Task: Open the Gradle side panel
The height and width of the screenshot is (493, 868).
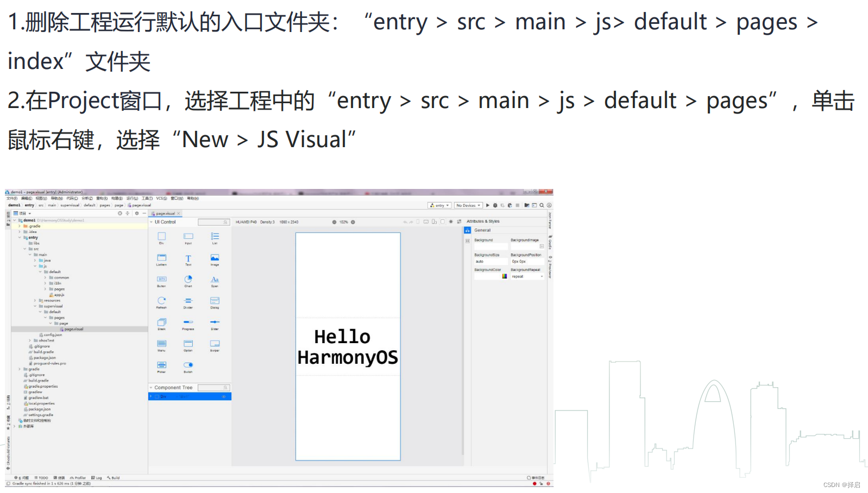Action: 550,242
